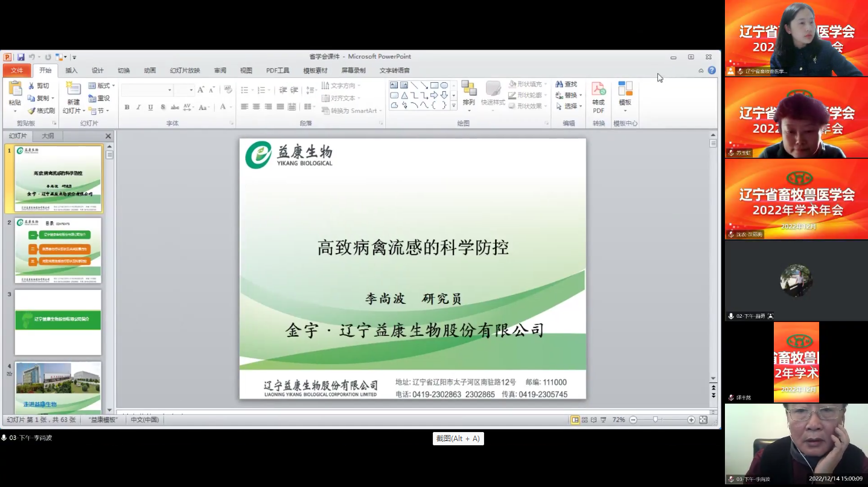Viewport: 868px width, 487px height.
Task: Toggle center text alignment
Action: click(x=256, y=106)
